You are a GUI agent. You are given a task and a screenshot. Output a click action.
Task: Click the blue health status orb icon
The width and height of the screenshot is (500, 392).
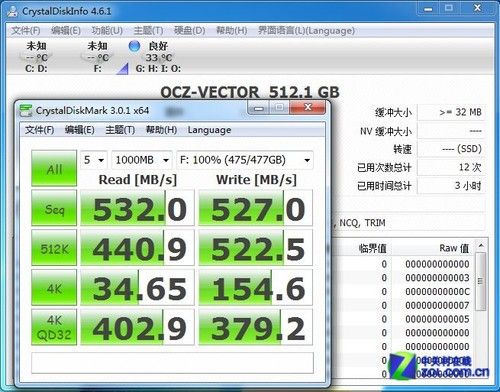tap(134, 46)
